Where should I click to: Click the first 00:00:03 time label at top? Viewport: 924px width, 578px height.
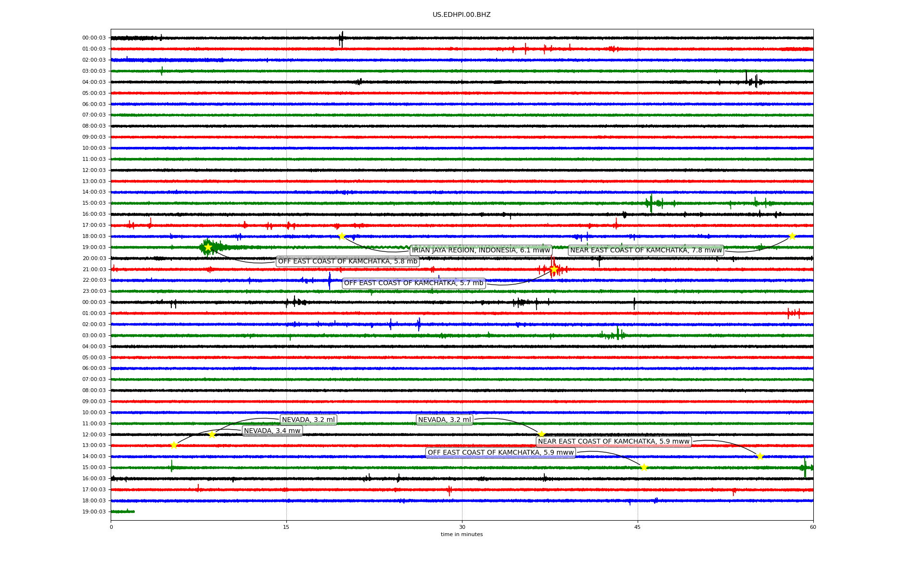coord(94,38)
